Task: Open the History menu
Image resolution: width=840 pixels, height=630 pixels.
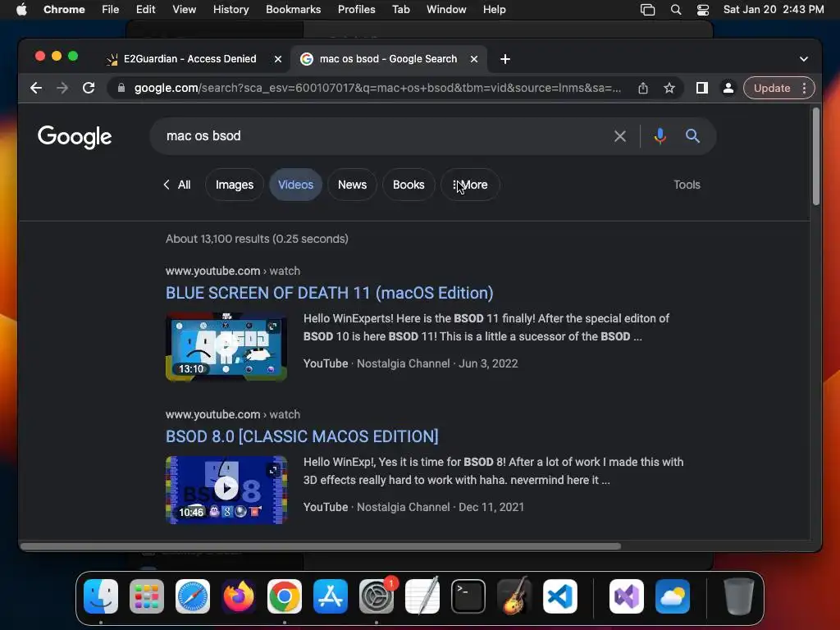Action: pyautogui.click(x=231, y=10)
